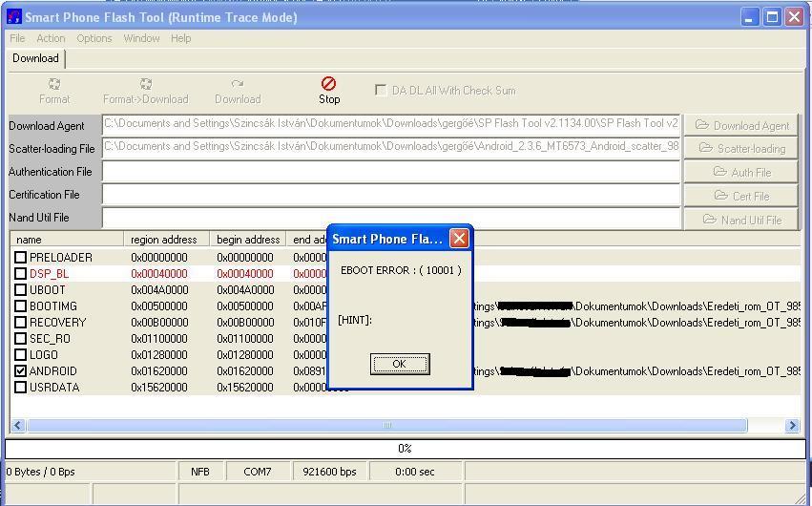812x506 pixels.
Task: Check the USRDATA partition box
Action: pyautogui.click(x=20, y=388)
